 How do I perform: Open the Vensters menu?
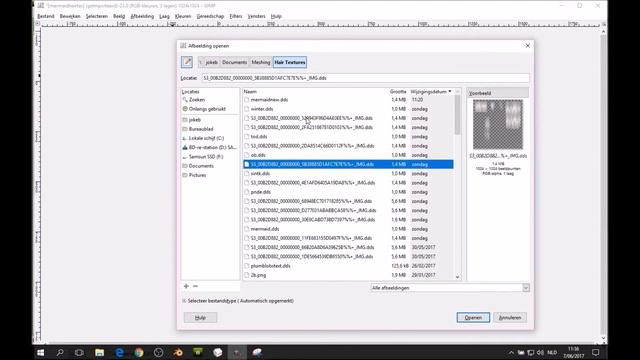(x=256, y=16)
